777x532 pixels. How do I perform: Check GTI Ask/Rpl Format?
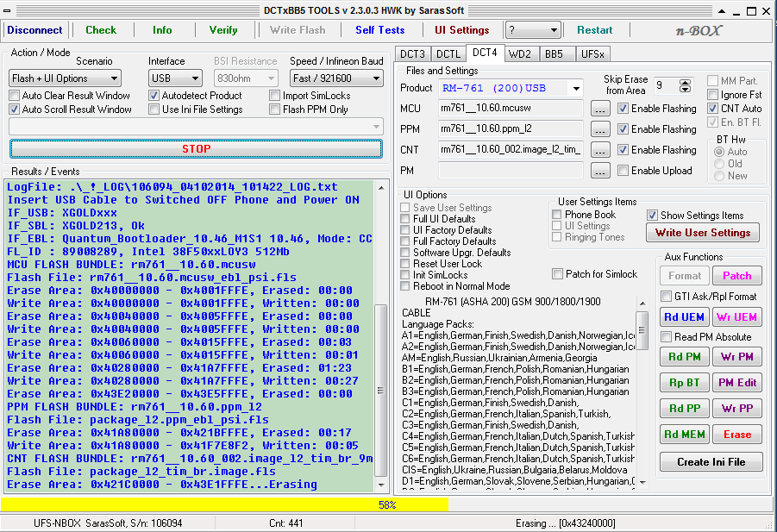667,297
